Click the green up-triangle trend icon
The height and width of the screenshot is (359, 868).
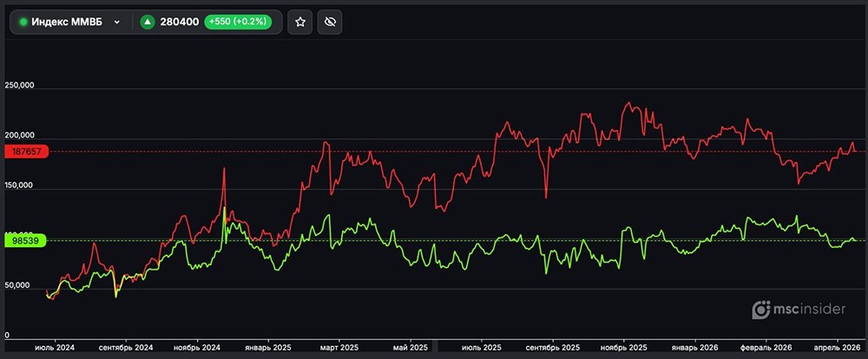[x=147, y=22]
